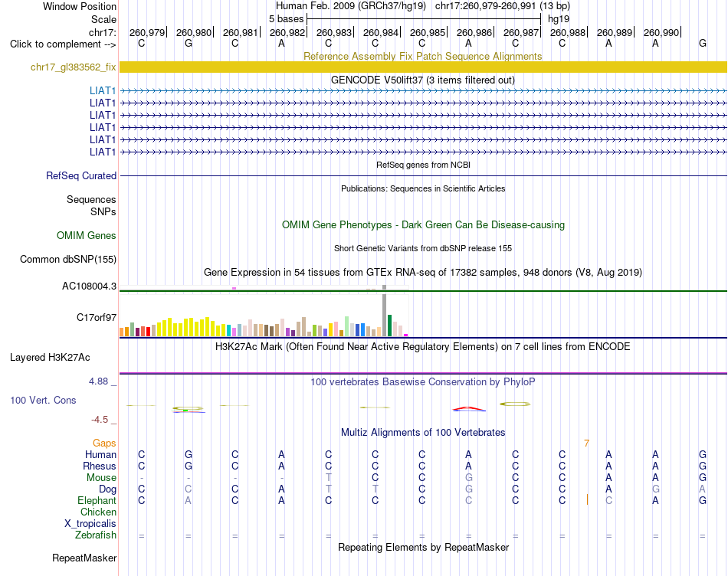728x576 pixels.
Task: Click the Repeating Elements by RepeatMasker title
Action: [424, 547]
